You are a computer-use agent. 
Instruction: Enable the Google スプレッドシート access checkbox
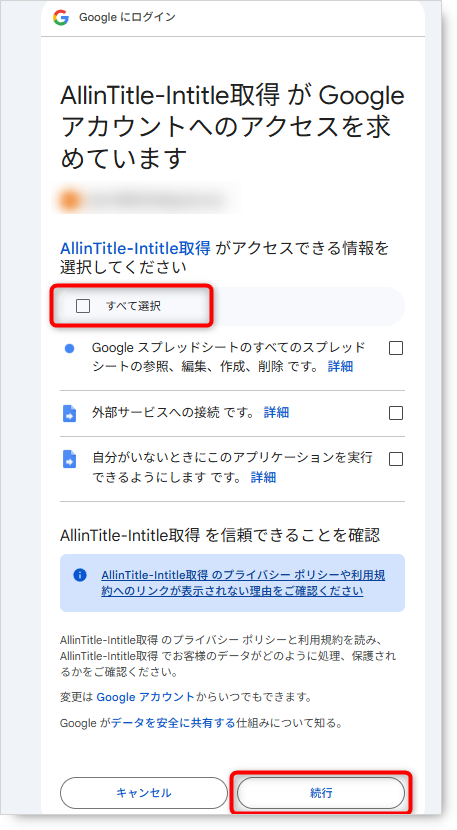click(396, 348)
